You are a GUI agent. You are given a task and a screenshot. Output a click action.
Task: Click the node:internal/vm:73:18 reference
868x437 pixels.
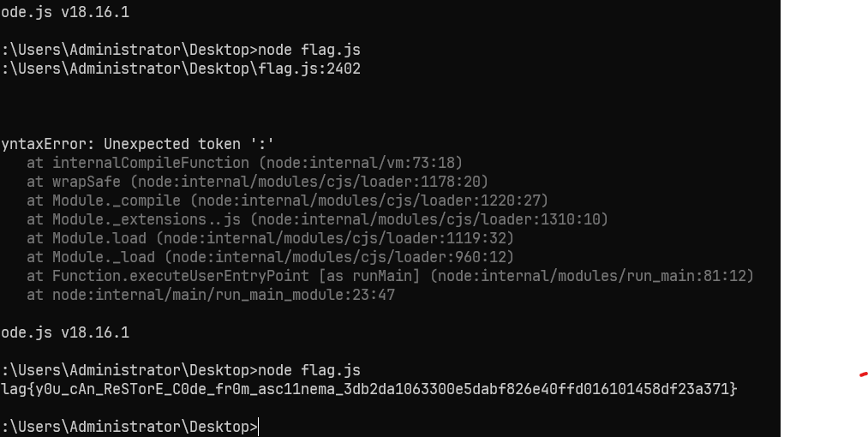(361, 163)
